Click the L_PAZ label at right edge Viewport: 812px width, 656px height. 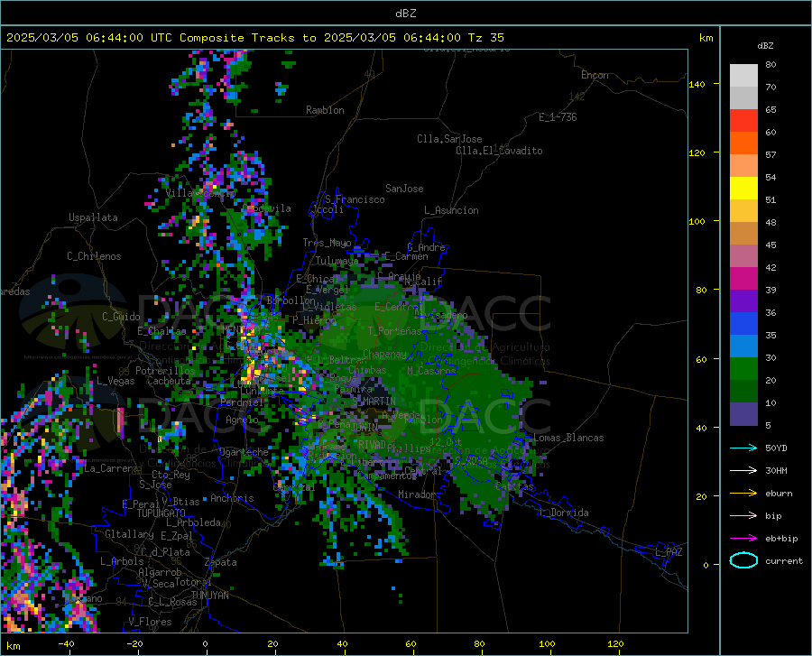click(669, 552)
